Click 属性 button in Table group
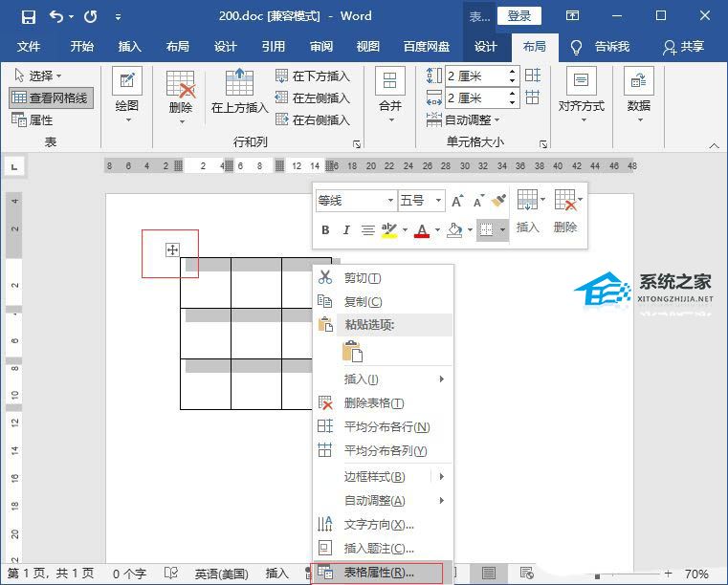Viewport: 728px width, 585px height. point(32,120)
